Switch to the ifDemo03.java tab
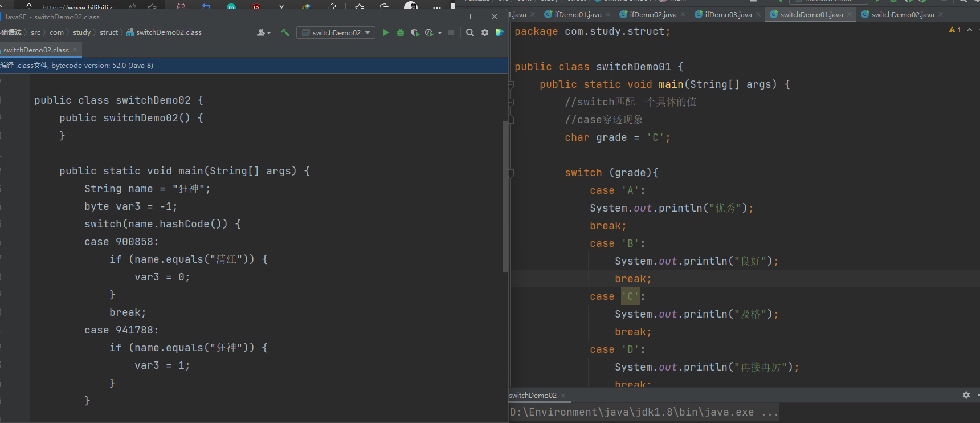This screenshot has height=423, width=980. click(728, 14)
